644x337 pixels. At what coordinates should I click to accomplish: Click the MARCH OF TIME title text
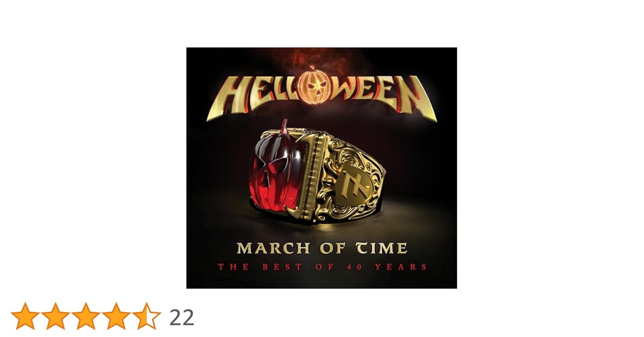[322, 248]
